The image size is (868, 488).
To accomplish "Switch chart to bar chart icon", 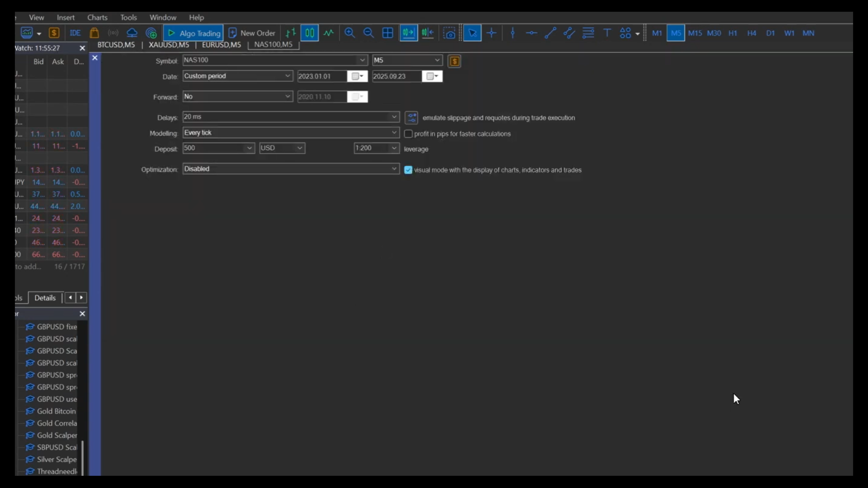I will [x=291, y=33].
